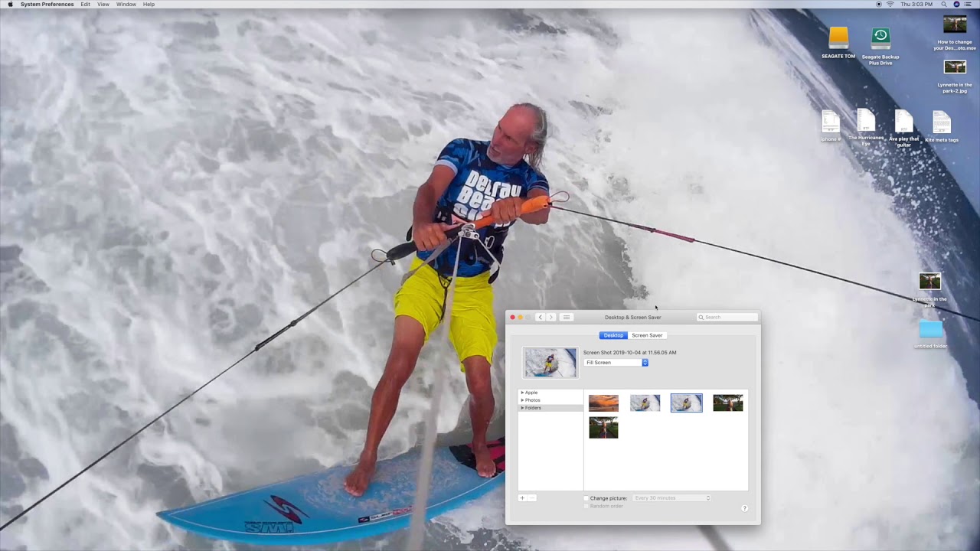Open the Apple menu
980x551 pixels.
(x=10, y=4)
